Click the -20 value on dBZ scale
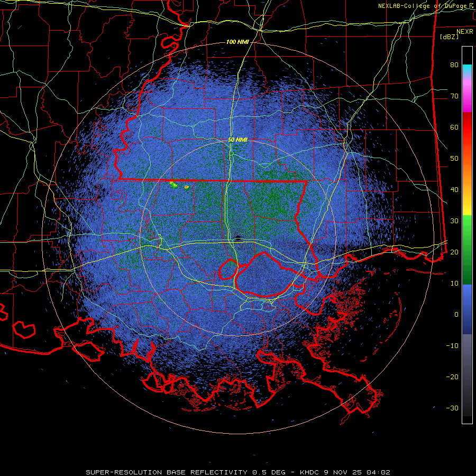The height and width of the screenshot is (476, 476). coord(452,377)
